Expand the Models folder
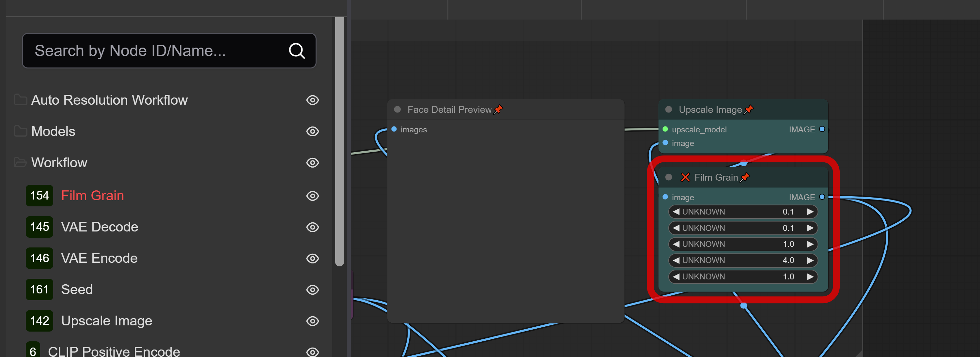Image resolution: width=980 pixels, height=357 pixels. [x=21, y=131]
